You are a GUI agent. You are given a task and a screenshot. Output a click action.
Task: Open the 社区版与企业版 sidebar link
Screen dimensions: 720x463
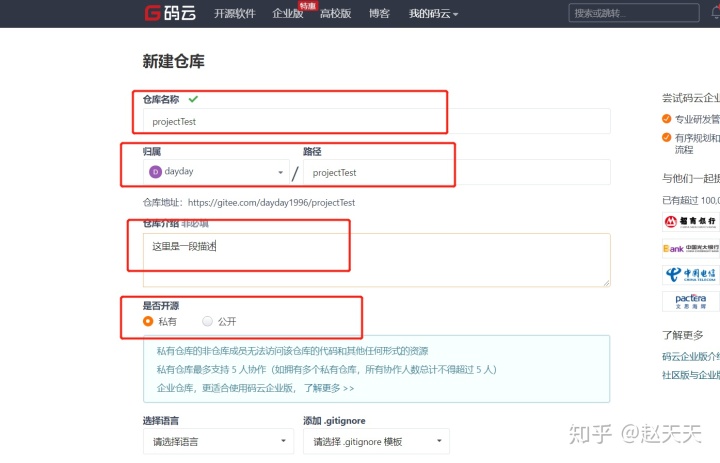point(691,375)
